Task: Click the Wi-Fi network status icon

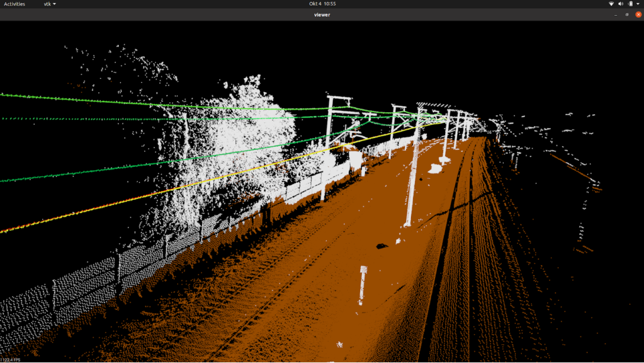Action: (x=611, y=4)
